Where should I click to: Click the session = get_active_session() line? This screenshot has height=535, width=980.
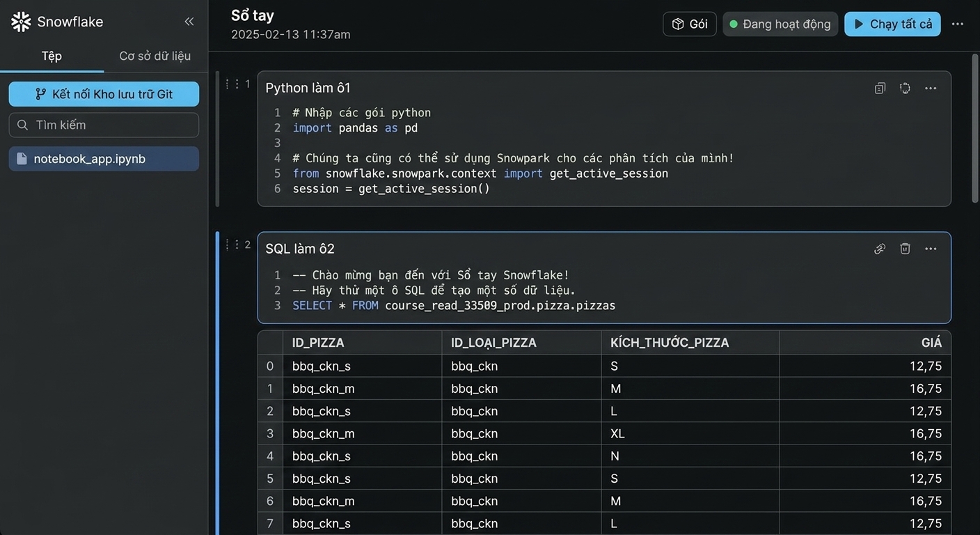pos(391,189)
